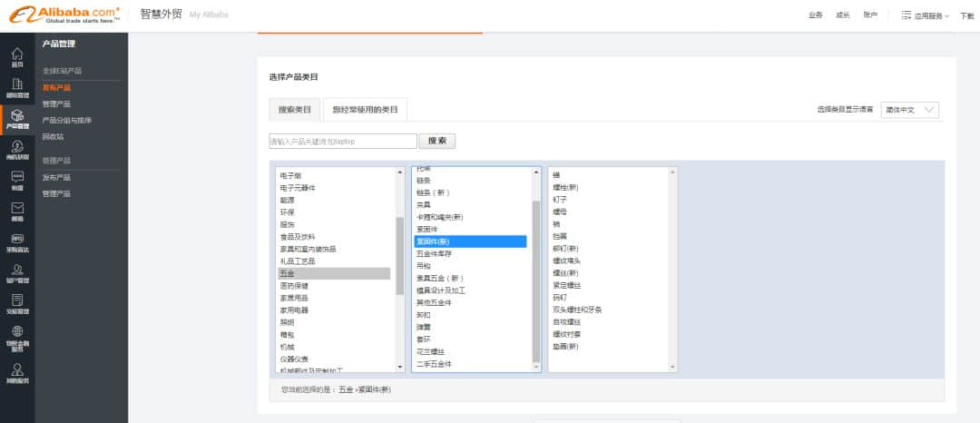The height and width of the screenshot is (423, 980).
Task: Open the 应用服务 dropdown in header
Action: click(926, 15)
